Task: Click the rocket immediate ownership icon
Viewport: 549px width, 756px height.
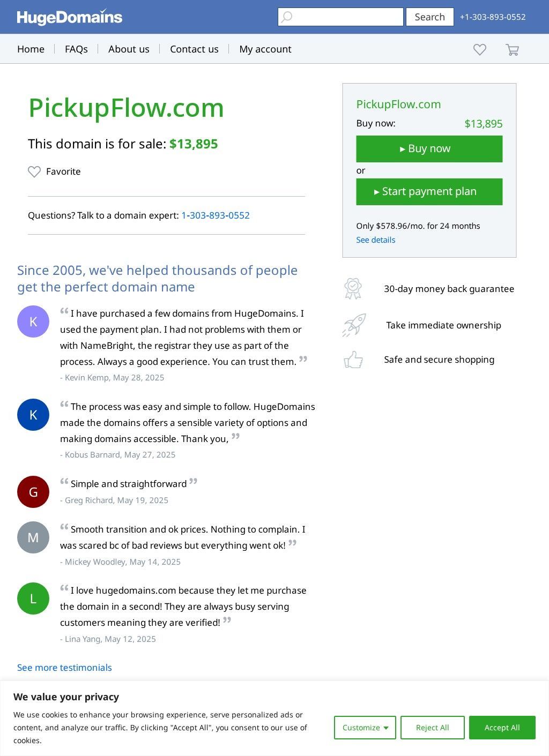Action: click(354, 325)
